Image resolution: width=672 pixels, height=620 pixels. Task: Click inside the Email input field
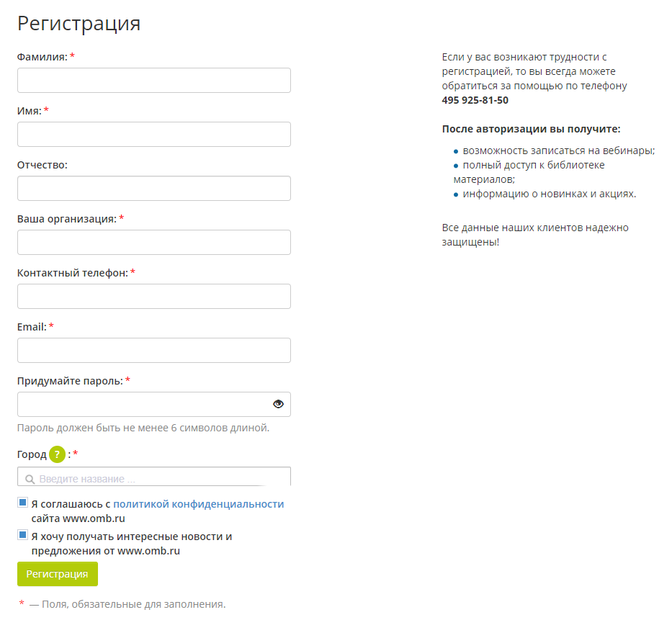[x=153, y=351]
